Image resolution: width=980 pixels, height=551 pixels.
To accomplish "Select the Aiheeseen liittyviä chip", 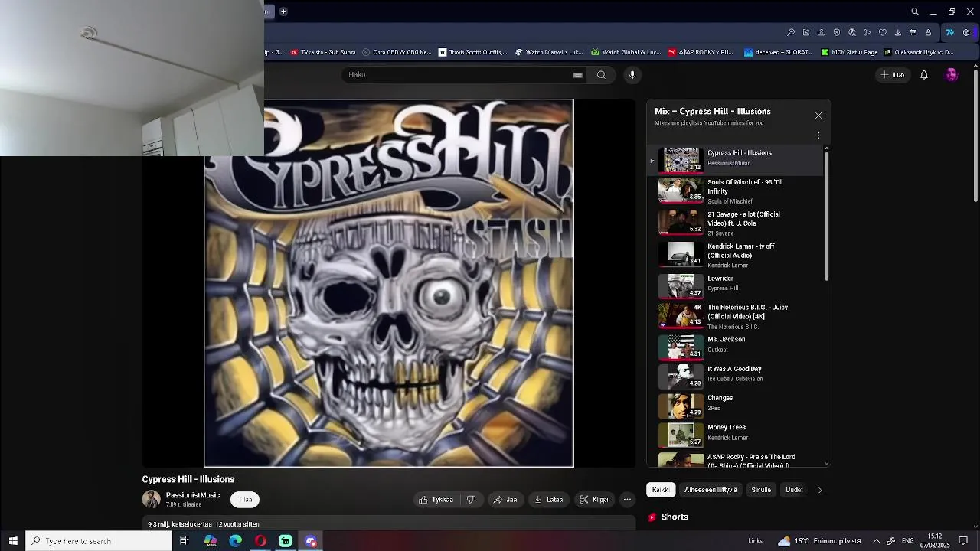I will tap(710, 490).
